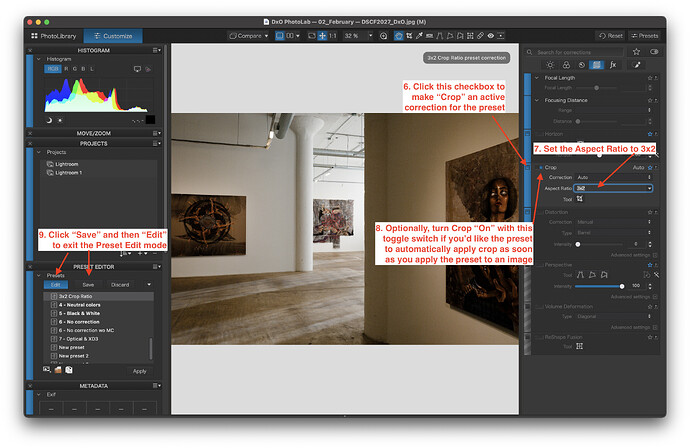
Task: Select the Horizon tool in toolbar
Action: [x=429, y=36]
